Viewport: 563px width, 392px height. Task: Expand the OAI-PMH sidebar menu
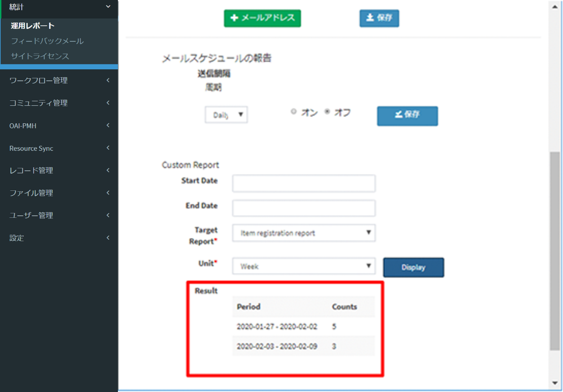pos(59,126)
